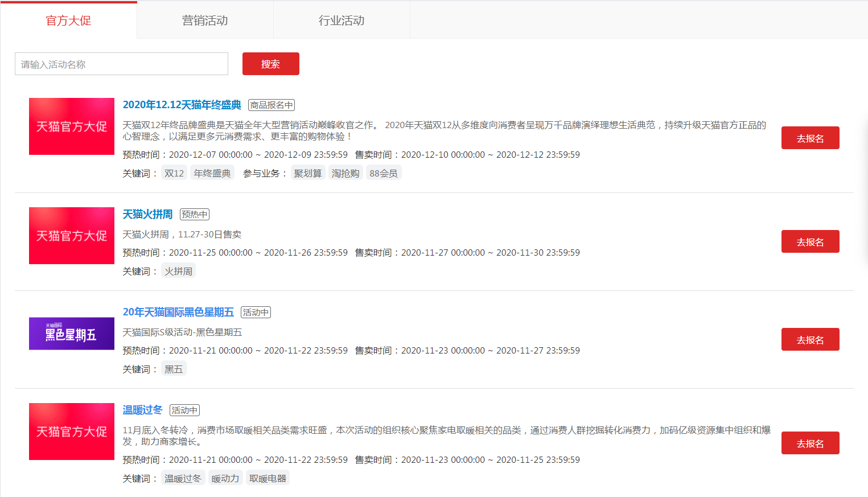Click the 暖动力 keyword tag
868x497 pixels.
point(225,478)
